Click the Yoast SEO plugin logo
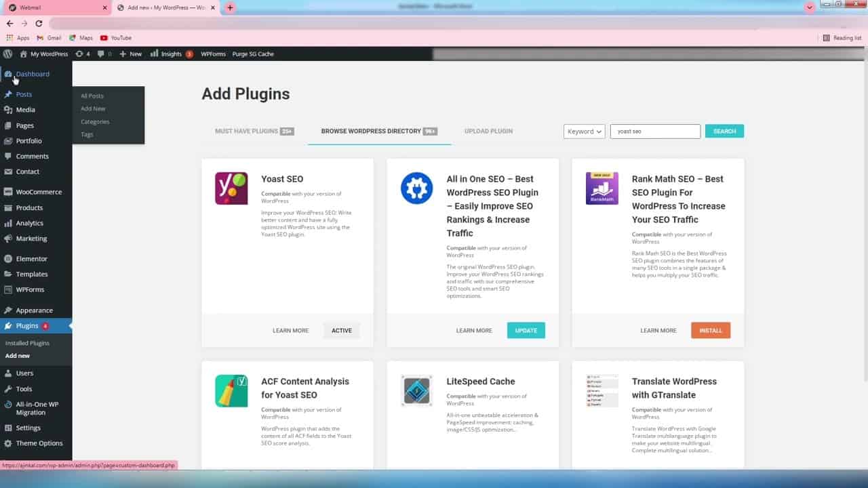The height and width of the screenshot is (488, 868). tap(231, 188)
